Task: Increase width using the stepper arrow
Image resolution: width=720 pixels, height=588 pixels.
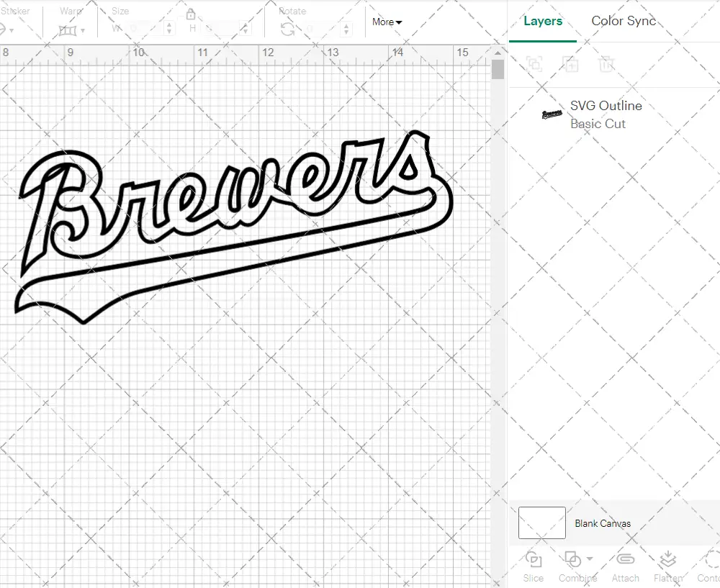Action: tap(169, 24)
